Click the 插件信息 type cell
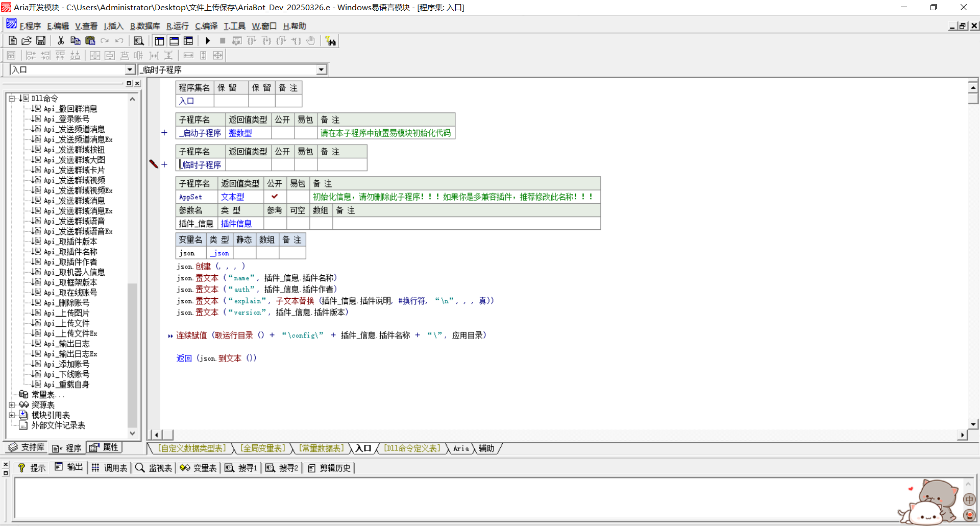The width and height of the screenshot is (980, 526). point(236,224)
